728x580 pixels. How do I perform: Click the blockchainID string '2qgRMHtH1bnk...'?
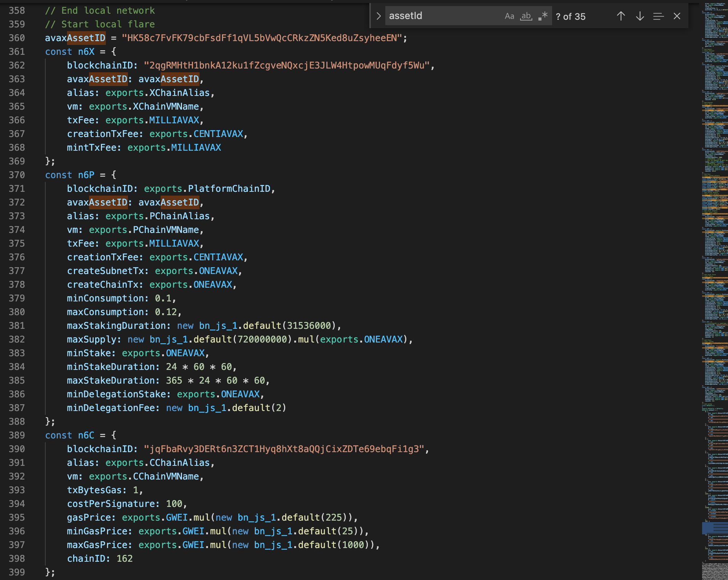click(287, 65)
